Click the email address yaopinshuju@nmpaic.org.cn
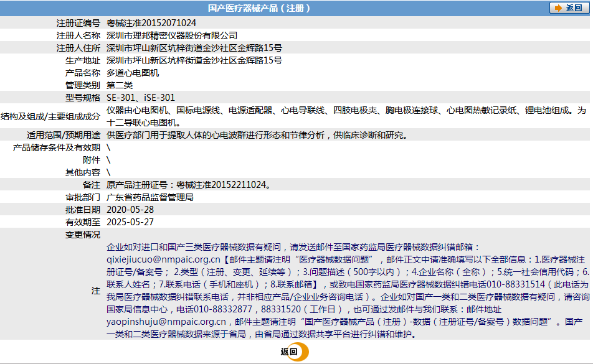 pos(166,322)
